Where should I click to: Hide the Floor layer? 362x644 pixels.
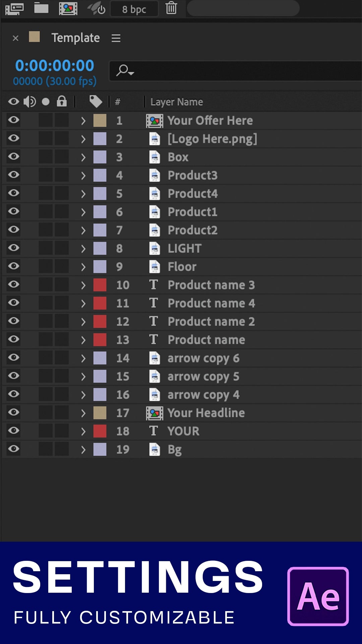pyautogui.click(x=14, y=266)
